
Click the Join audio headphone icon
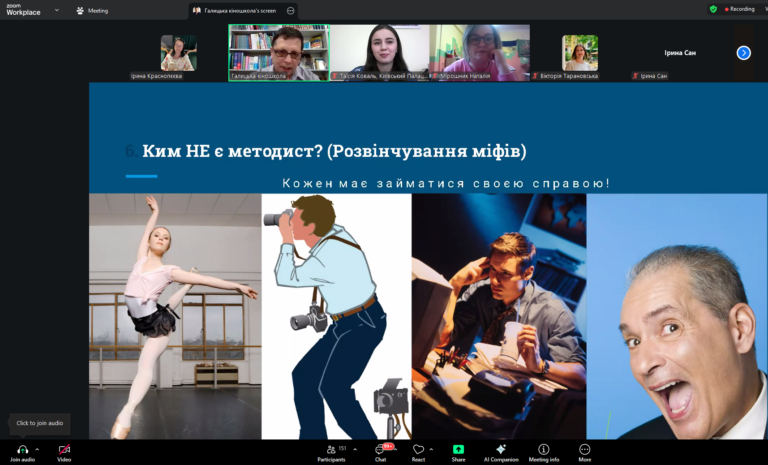23,449
